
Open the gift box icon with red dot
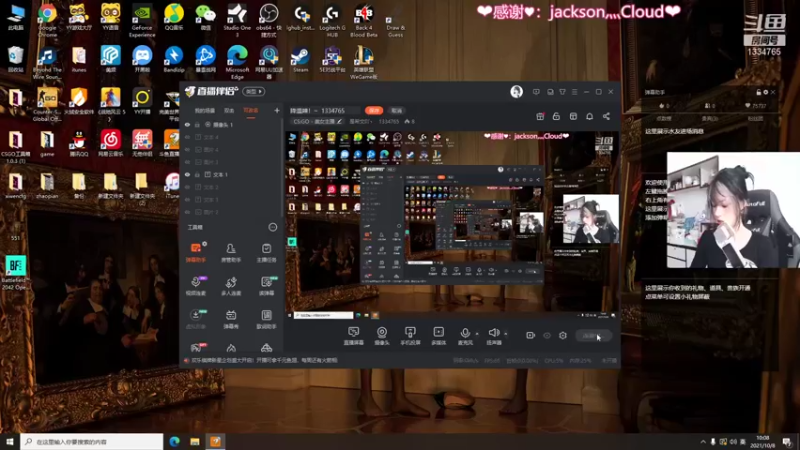point(540,116)
